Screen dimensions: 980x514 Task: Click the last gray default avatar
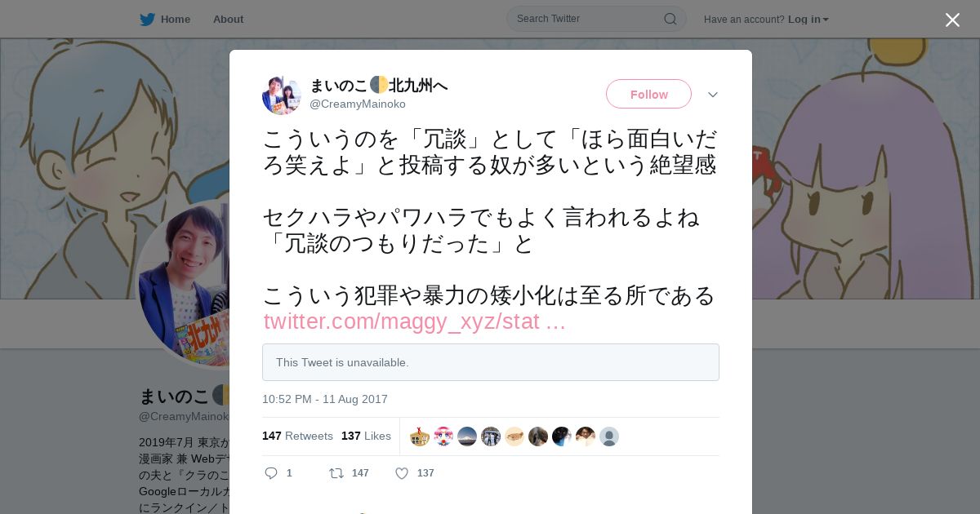tap(609, 436)
